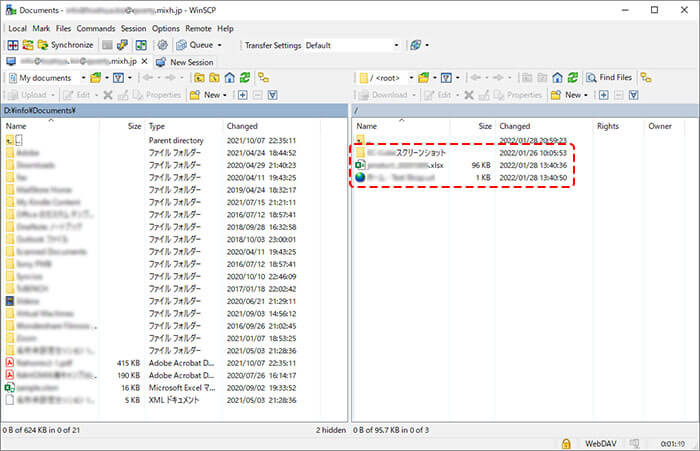Image resolution: width=700 pixels, height=451 pixels.
Task: Open the Session menu
Action: point(133,29)
